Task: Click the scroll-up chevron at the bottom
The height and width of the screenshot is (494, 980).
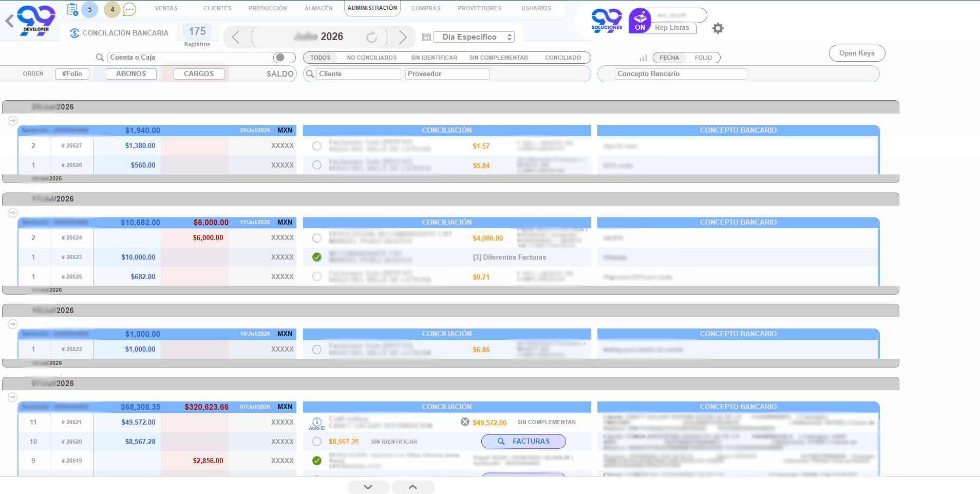Action: [x=413, y=487]
